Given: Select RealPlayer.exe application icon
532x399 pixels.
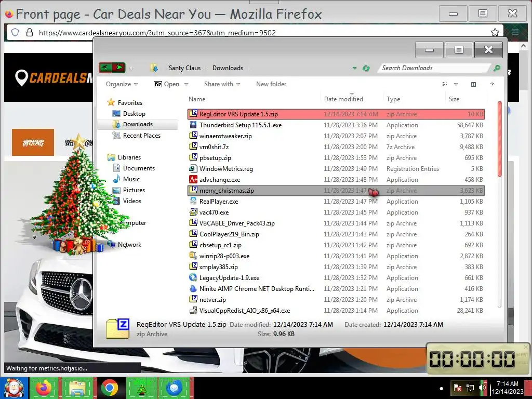Looking at the screenshot, I should [193, 201].
